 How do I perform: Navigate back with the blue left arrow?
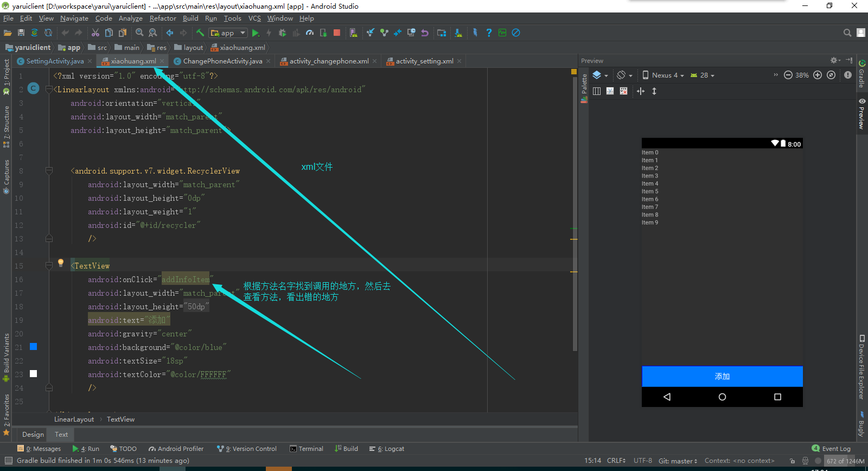170,33
